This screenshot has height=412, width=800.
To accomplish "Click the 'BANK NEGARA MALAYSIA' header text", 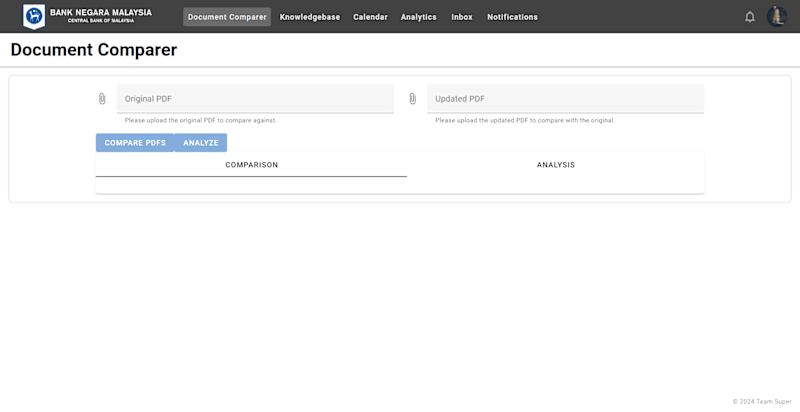I will pyautogui.click(x=101, y=12).
